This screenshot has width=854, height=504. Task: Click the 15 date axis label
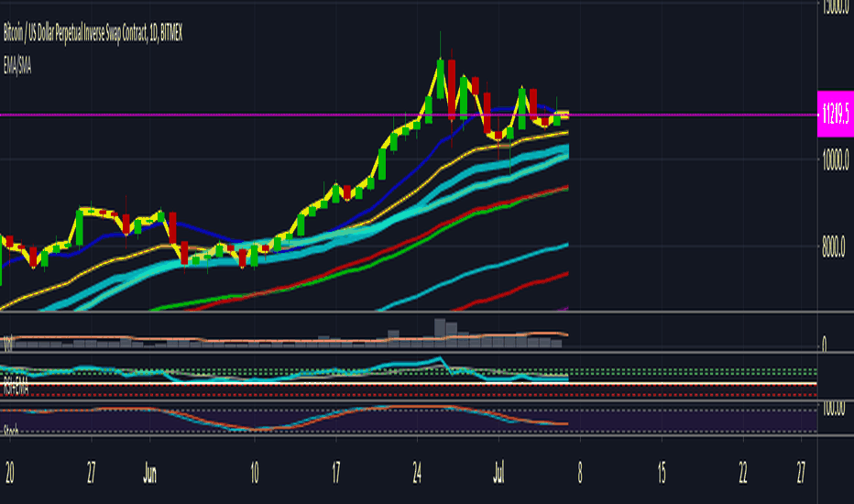click(662, 474)
